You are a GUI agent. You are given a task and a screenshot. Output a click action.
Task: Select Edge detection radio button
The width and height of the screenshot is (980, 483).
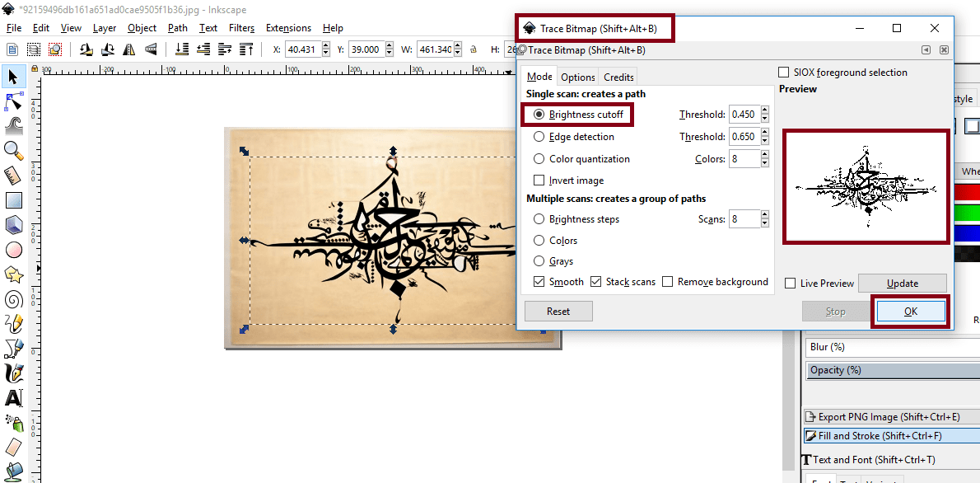point(539,136)
